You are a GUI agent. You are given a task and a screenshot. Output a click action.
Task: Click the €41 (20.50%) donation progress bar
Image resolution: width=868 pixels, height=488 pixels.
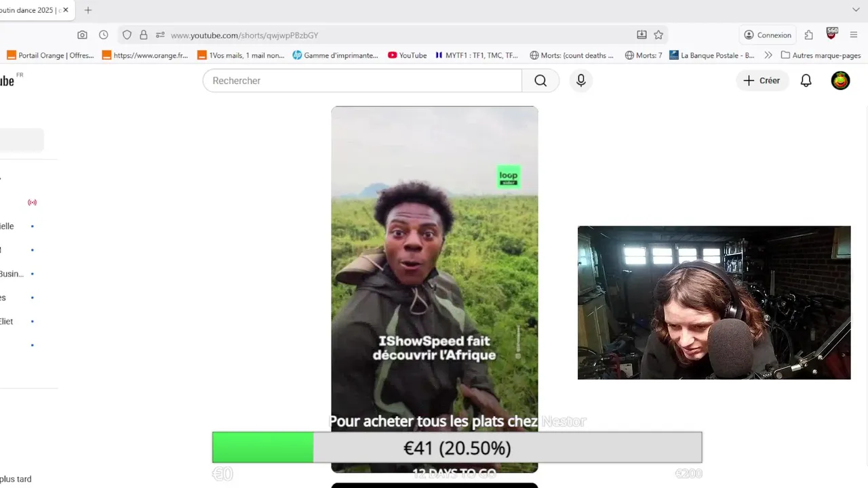pos(457,448)
